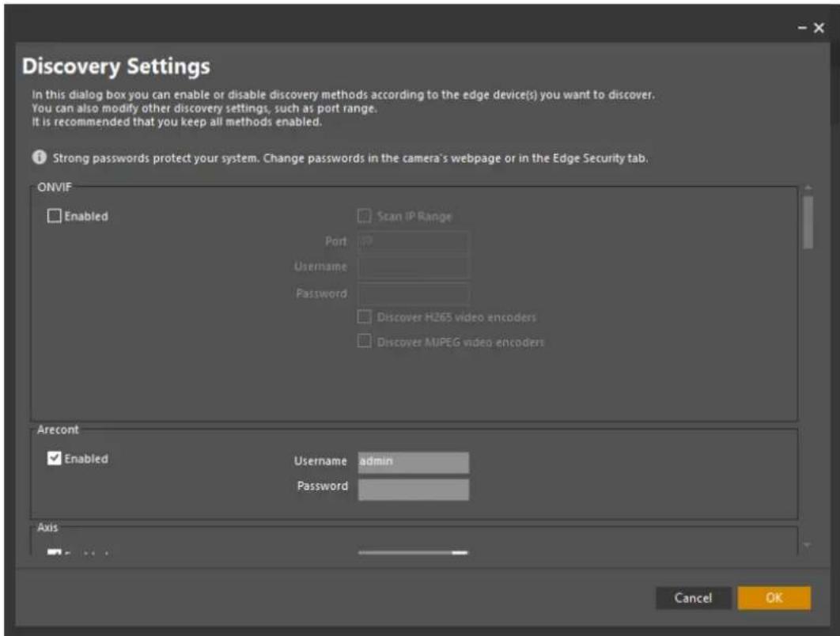This screenshot has width=840, height=636.
Task: Click the ONVIF group label
Action: coord(54,187)
